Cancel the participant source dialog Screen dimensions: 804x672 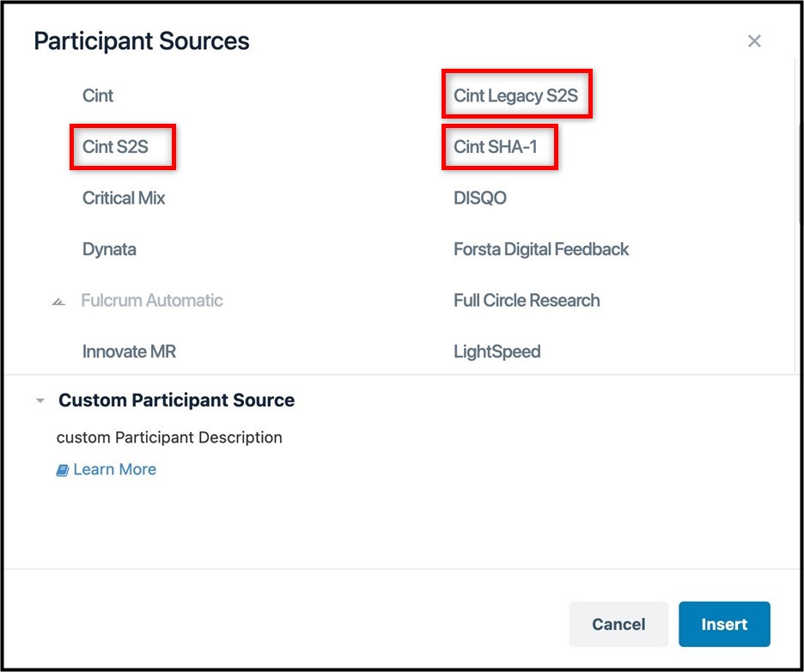[618, 624]
